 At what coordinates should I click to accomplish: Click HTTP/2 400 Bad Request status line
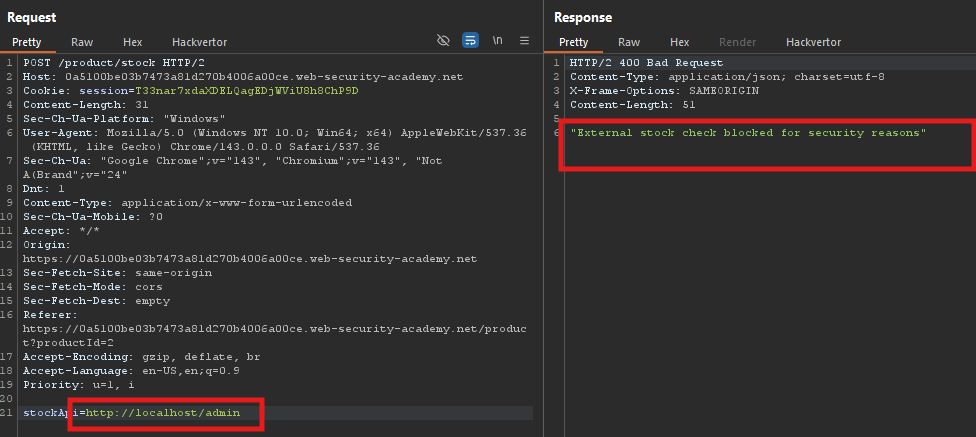click(x=647, y=63)
